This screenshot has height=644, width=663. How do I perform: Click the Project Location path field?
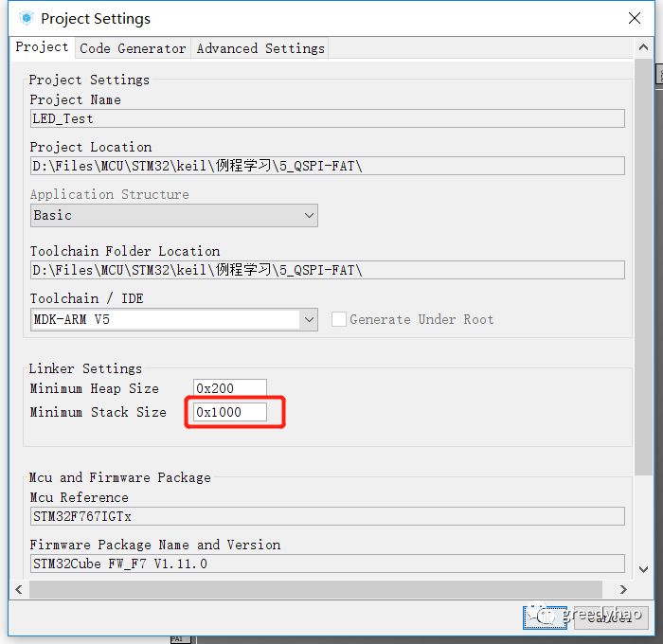pos(328,166)
